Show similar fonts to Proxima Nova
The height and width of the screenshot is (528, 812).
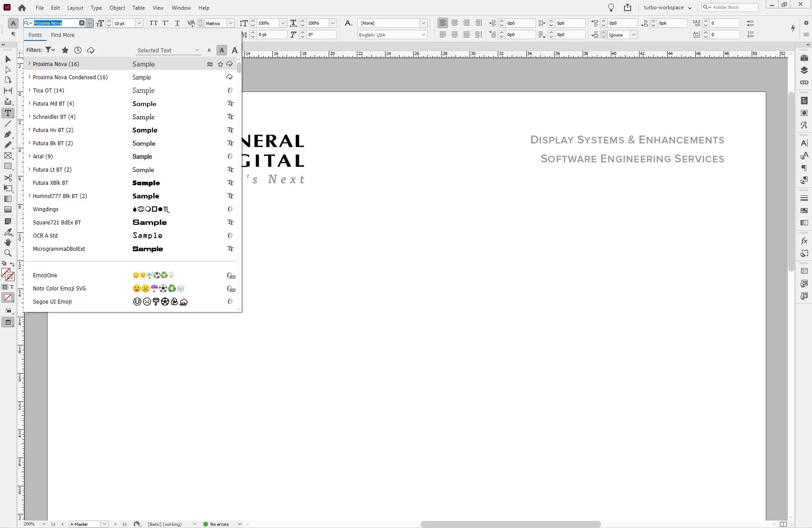pyautogui.click(x=210, y=64)
